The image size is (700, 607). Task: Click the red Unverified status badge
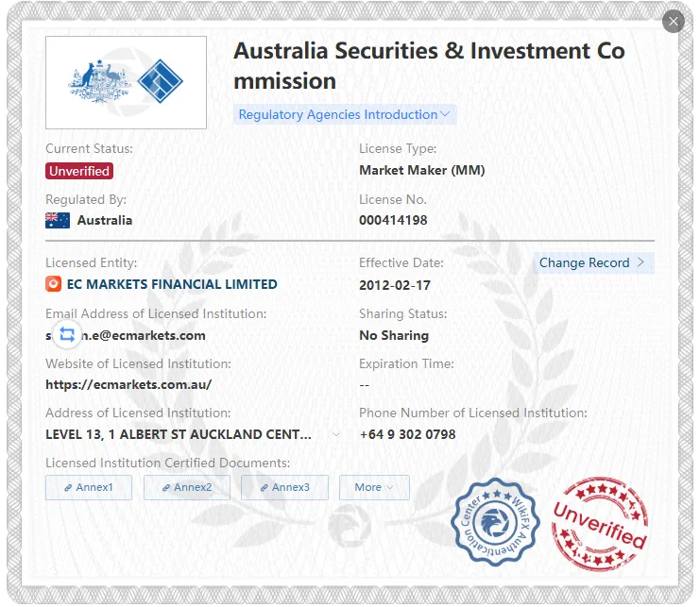point(79,171)
